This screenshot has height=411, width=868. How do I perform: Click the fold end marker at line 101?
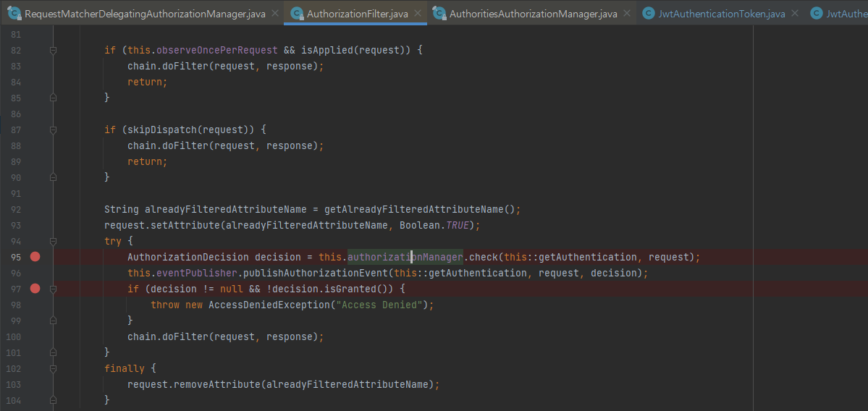pyautogui.click(x=53, y=352)
